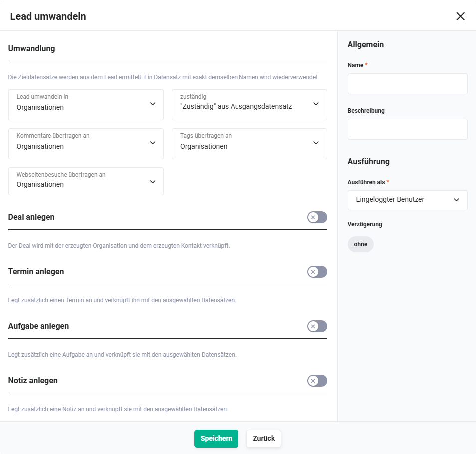Enable the 'Termin anlegen' toggle

(317, 272)
